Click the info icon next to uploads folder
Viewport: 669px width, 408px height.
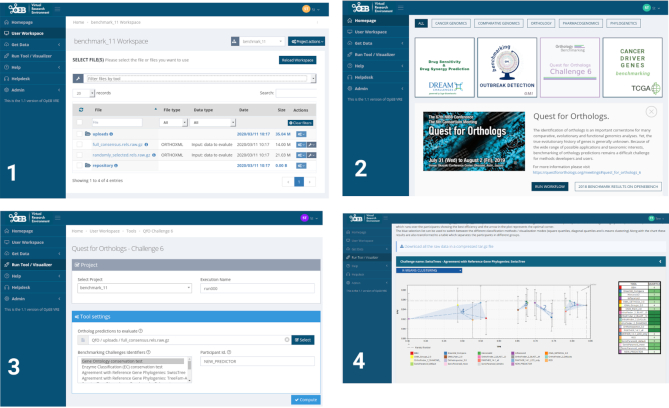(109, 132)
